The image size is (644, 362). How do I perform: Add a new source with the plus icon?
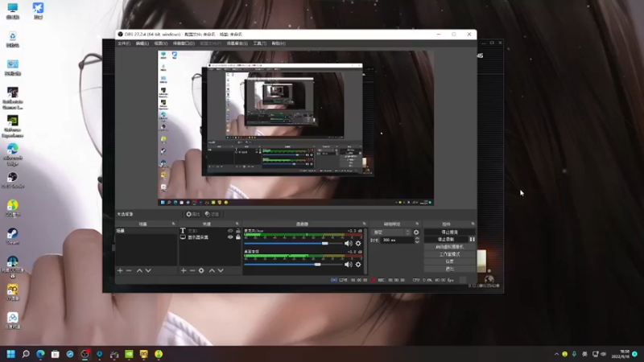[184, 270]
